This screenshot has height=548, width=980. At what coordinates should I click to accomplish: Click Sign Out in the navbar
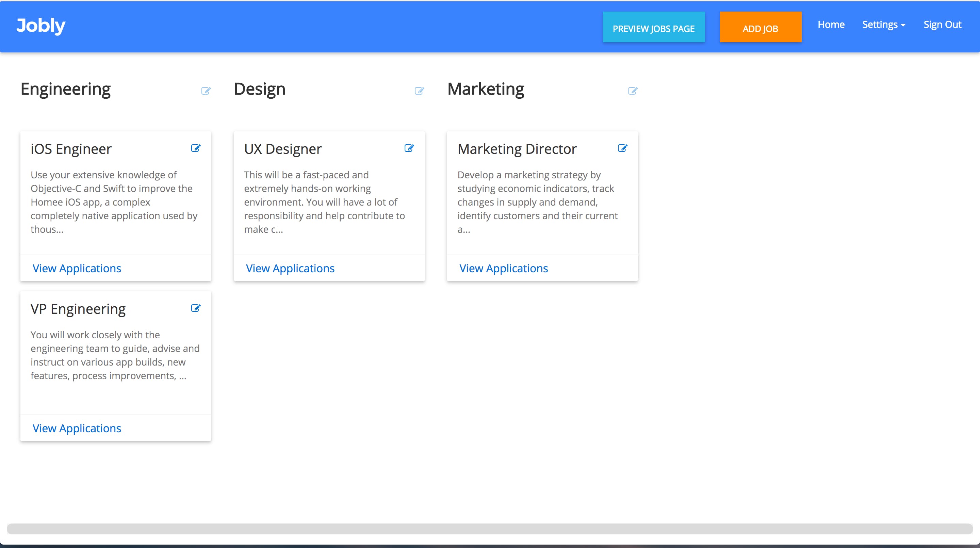pyautogui.click(x=942, y=25)
